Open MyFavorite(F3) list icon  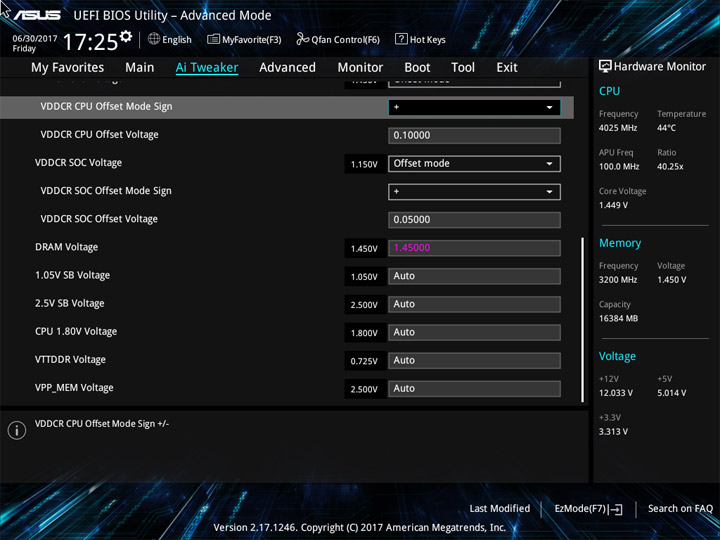point(213,39)
